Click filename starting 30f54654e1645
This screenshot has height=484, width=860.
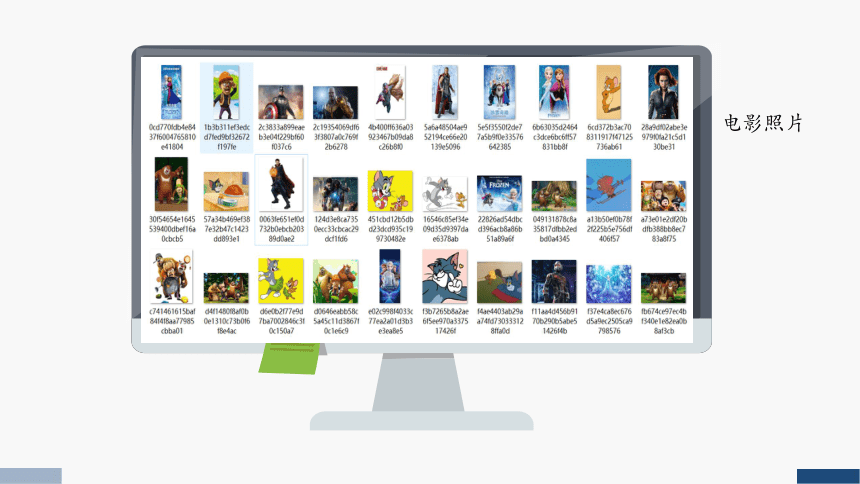(172, 229)
